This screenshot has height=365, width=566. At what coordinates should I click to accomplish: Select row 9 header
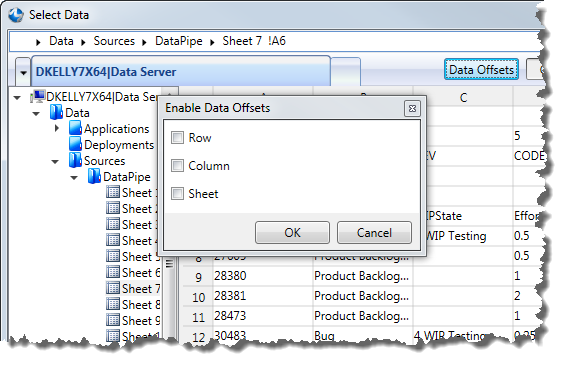198,277
